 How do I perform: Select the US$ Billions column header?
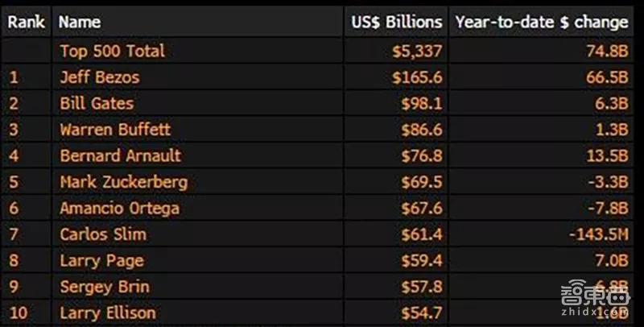[x=396, y=23]
